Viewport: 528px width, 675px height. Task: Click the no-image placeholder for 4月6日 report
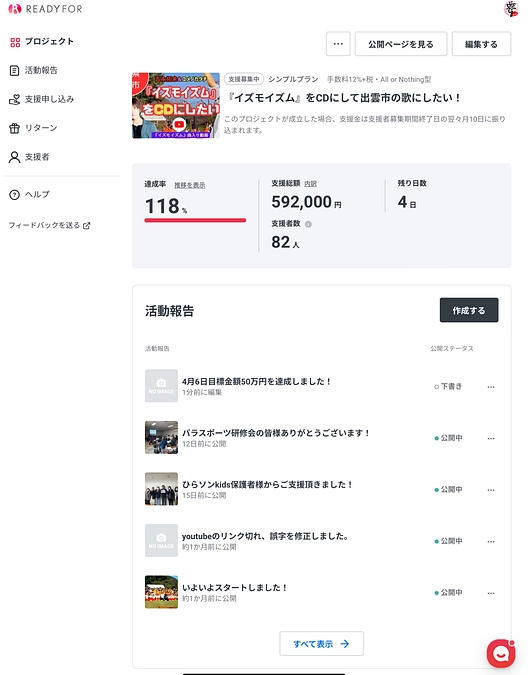coord(161,386)
